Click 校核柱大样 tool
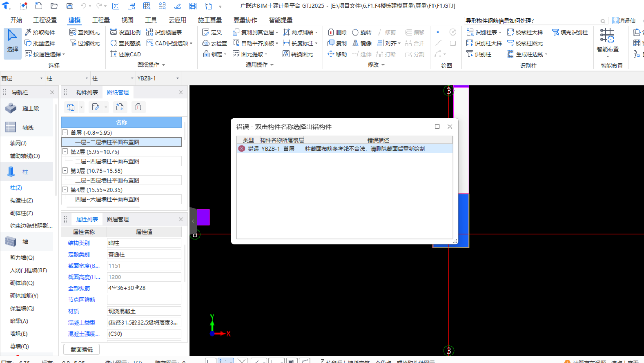The height and width of the screenshot is (363, 644). [x=525, y=32]
